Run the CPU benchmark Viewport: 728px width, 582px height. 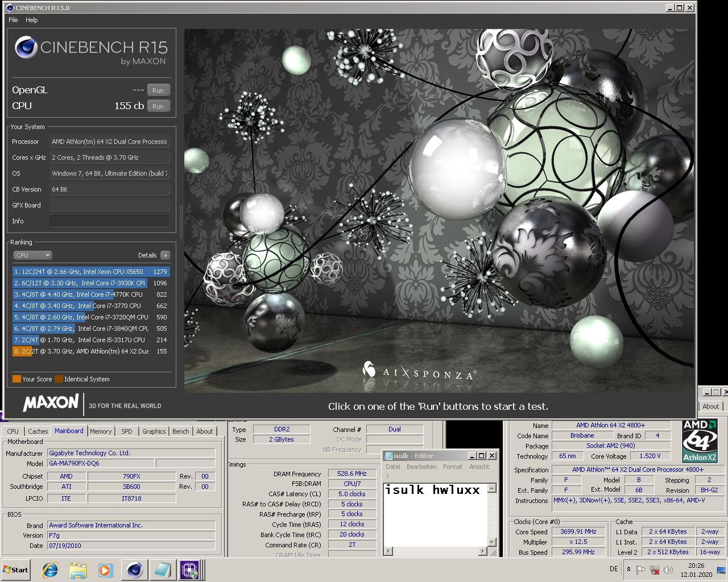[158, 106]
